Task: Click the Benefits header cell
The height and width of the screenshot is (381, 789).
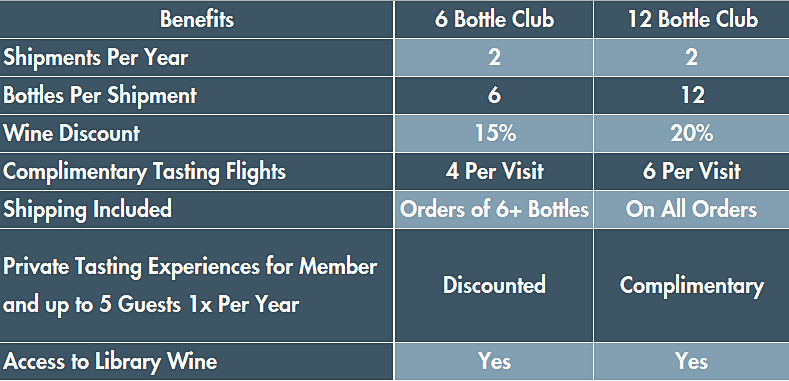Action: point(197,20)
